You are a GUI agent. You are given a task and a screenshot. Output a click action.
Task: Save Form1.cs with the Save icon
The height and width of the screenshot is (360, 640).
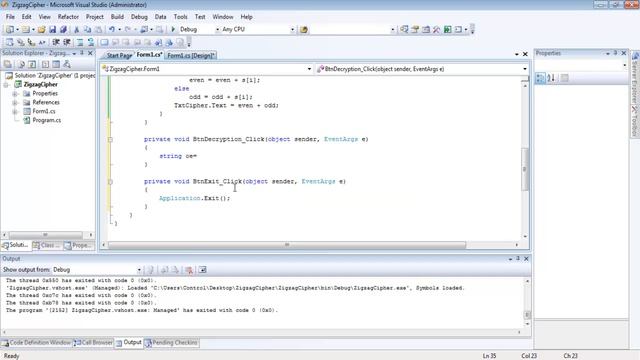(x=52, y=29)
